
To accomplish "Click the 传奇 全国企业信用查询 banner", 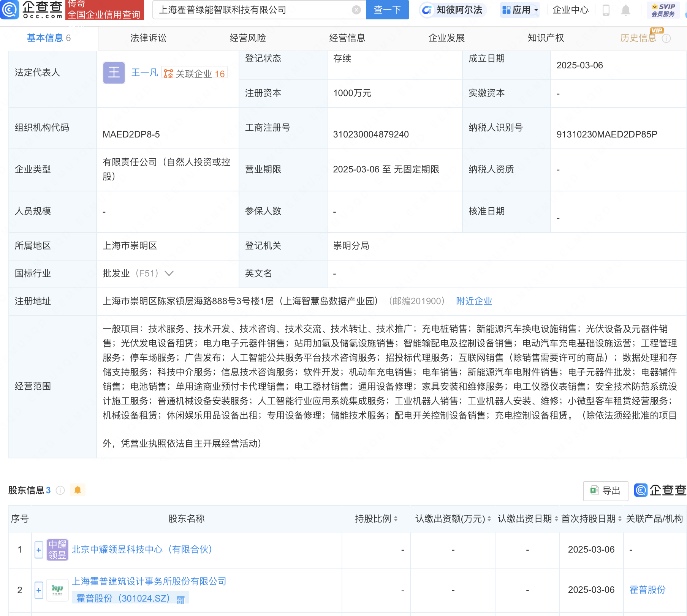I will (x=104, y=10).
